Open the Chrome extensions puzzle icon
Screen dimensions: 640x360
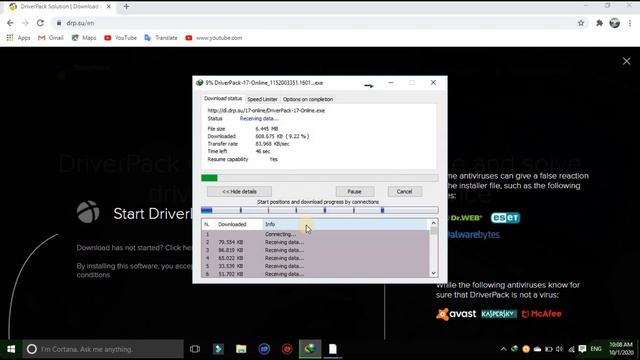pyautogui.click(x=599, y=23)
